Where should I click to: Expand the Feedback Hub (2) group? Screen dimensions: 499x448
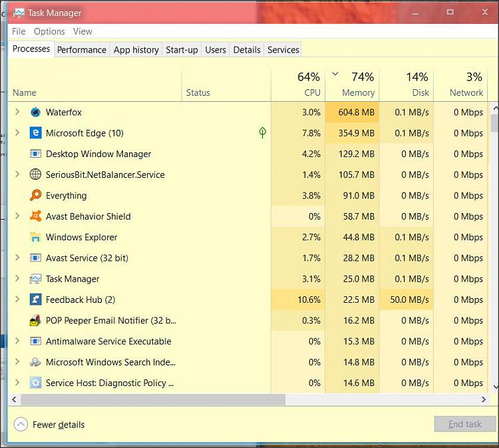tap(17, 299)
